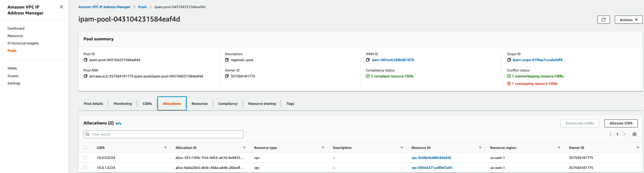This screenshot has height=173, width=644.
Task: Open vpc-0c68b4cd49c94a946 resource link
Action: click(x=431, y=158)
